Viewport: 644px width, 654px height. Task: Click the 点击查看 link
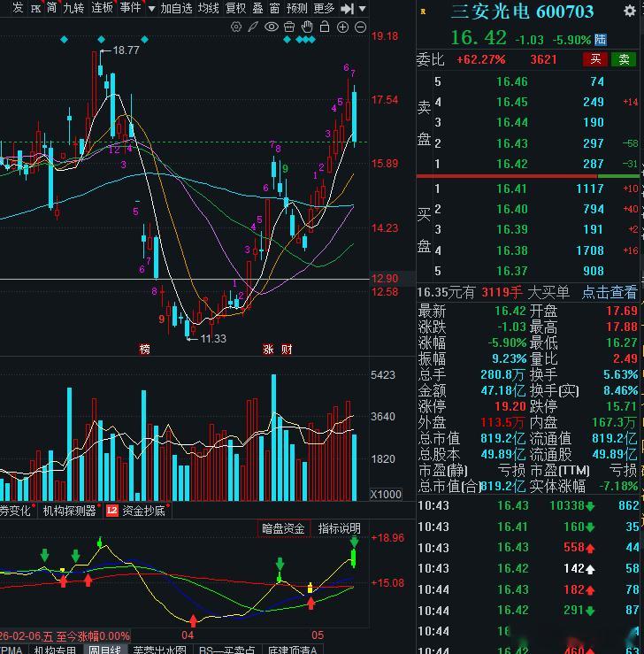click(609, 292)
